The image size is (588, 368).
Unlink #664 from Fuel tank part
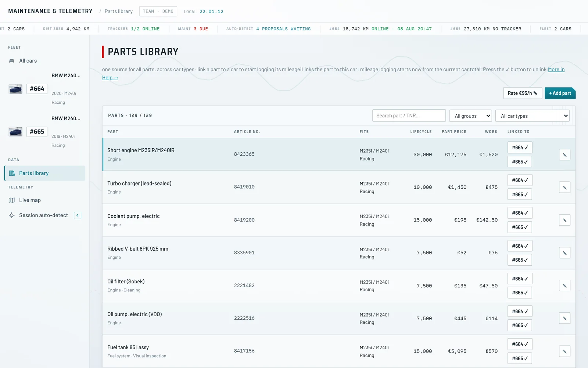(x=520, y=344)
